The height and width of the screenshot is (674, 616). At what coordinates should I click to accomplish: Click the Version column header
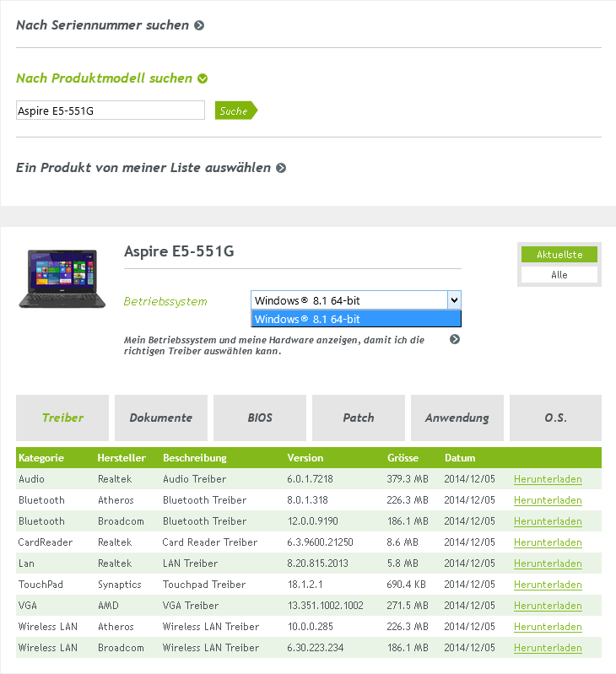[x=305, y=458]
